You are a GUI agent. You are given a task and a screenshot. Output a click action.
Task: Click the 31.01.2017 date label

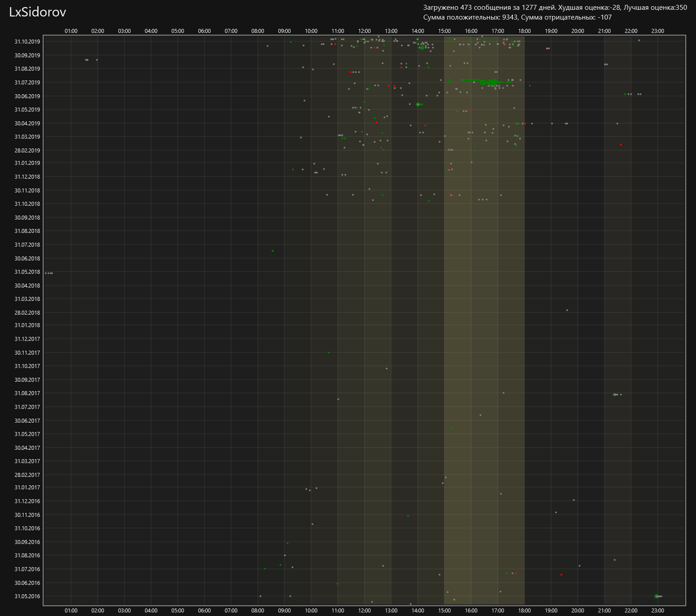click(27, 488)
